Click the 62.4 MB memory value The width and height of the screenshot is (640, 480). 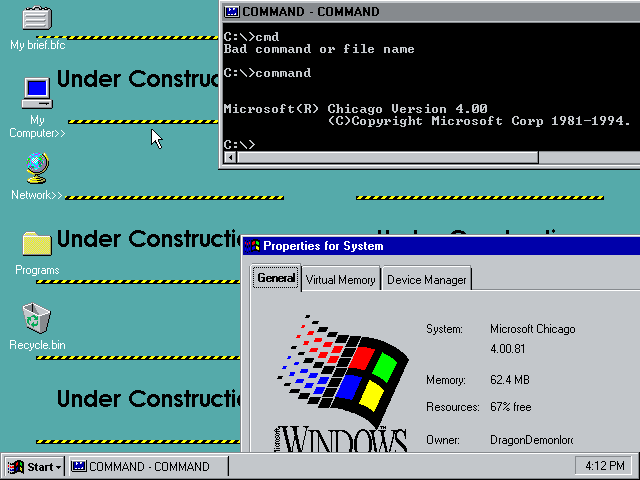[510, 380]
